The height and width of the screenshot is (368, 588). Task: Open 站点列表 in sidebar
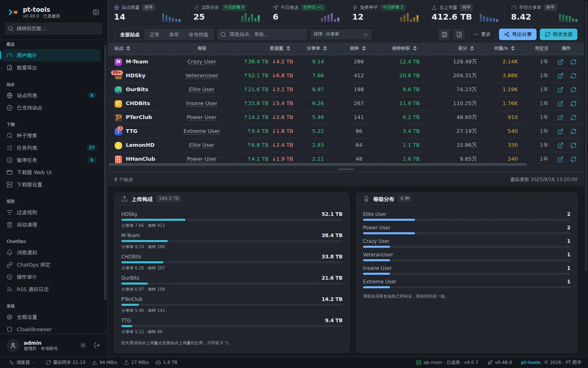[x=51, y=95]
